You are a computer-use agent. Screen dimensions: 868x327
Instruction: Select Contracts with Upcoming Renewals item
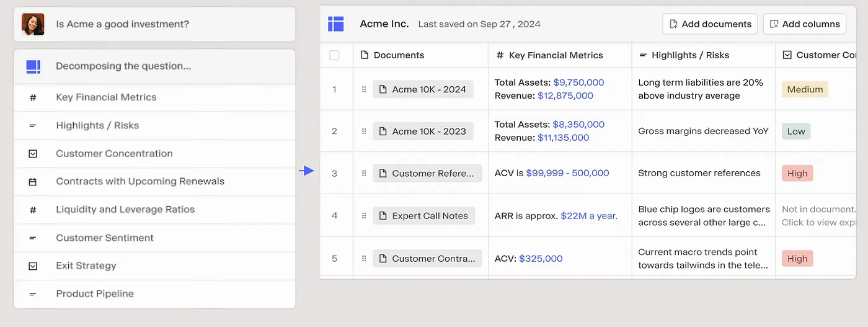coord(154,182)
